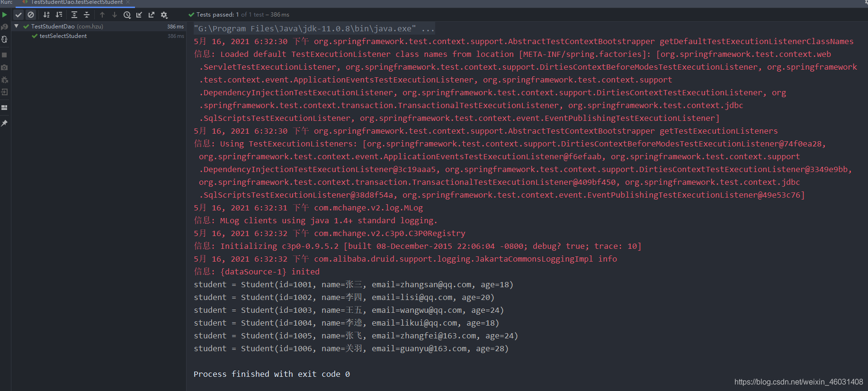
Task: Click 'MLog clients using java 1.4+' line
Action: tap(315, 220)
